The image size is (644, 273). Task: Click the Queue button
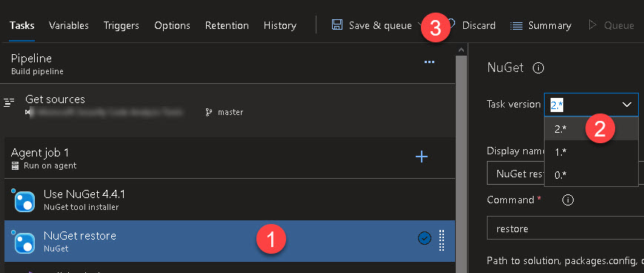[611, 25]
